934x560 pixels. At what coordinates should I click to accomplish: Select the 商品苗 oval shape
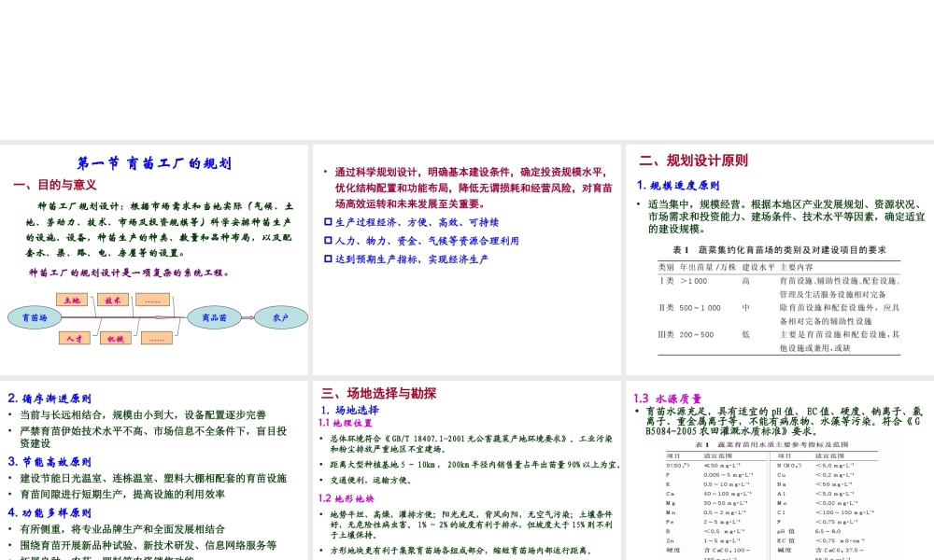pos(214,318)
